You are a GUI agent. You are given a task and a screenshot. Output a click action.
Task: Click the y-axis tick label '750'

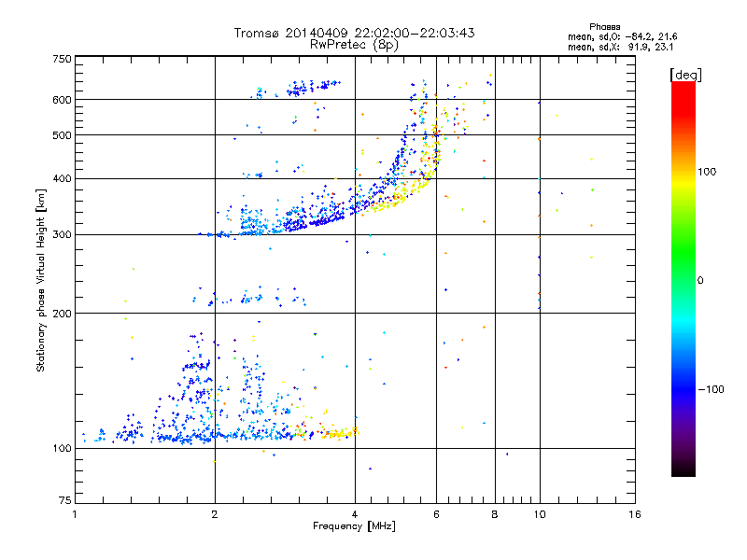(62, 59)
